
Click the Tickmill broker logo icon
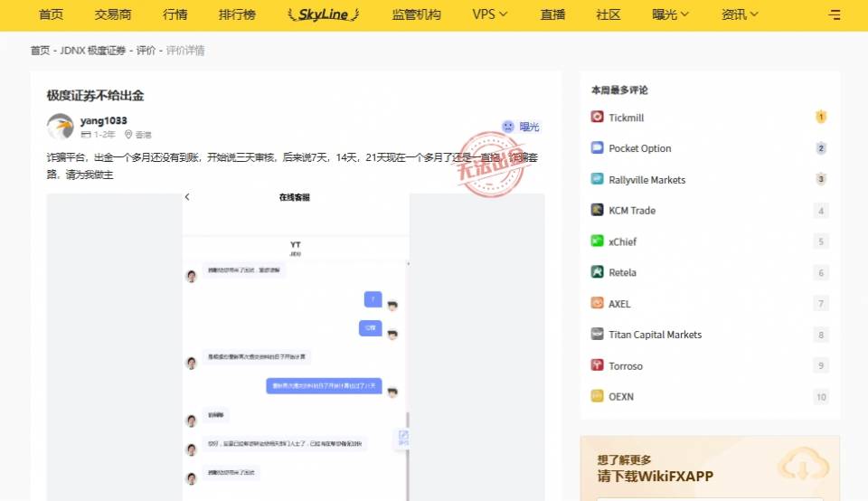[x=598, y=117]
